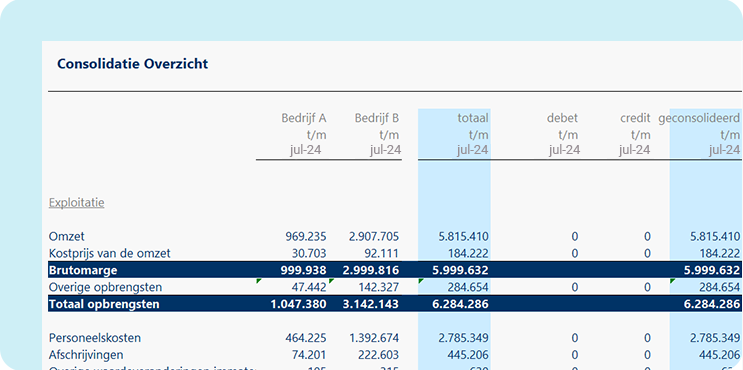The image size is (743, 370).
Task: Select 6.284.286 in the totaal column
Action: pyautogui.click(x=460, y=304)
